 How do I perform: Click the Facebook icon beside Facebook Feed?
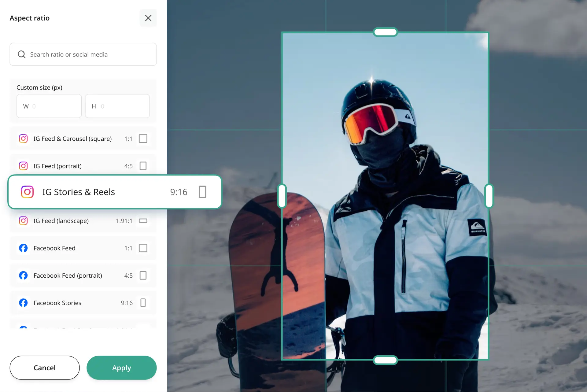(x=23, y=248)
